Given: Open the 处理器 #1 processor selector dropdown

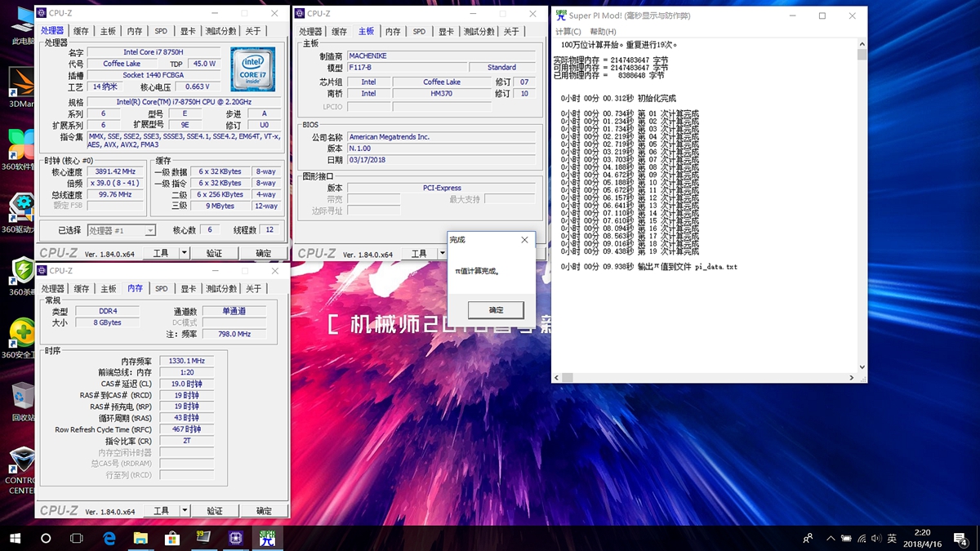Looking at the screenshot, I should pyautogui.click(x=121, y=230).
